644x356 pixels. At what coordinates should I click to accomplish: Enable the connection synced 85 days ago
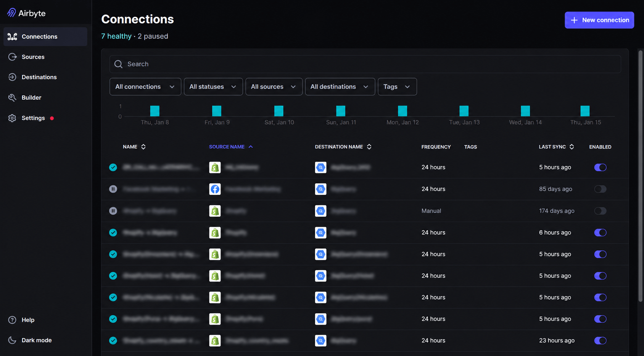[x=600, y=189]
